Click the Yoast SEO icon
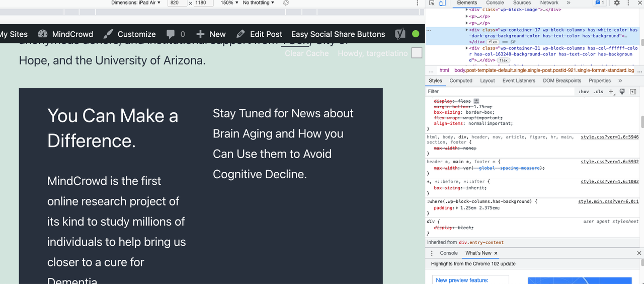 400,34
